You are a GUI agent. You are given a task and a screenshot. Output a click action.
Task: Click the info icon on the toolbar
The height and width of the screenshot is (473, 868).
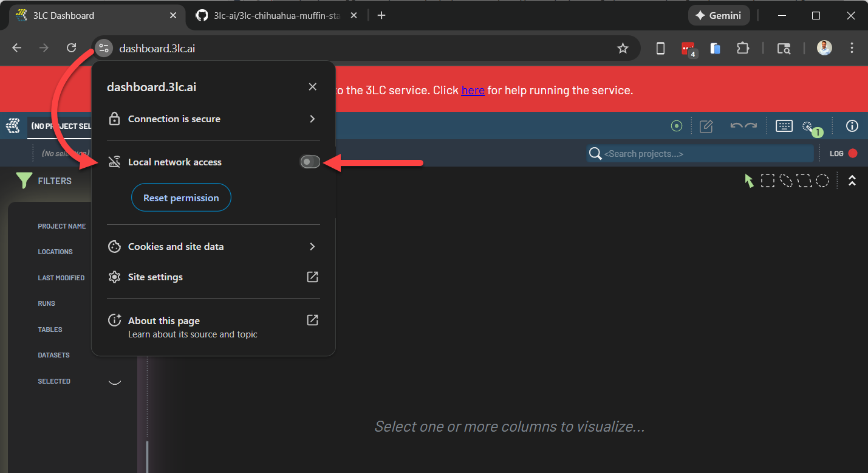[852, 126]
